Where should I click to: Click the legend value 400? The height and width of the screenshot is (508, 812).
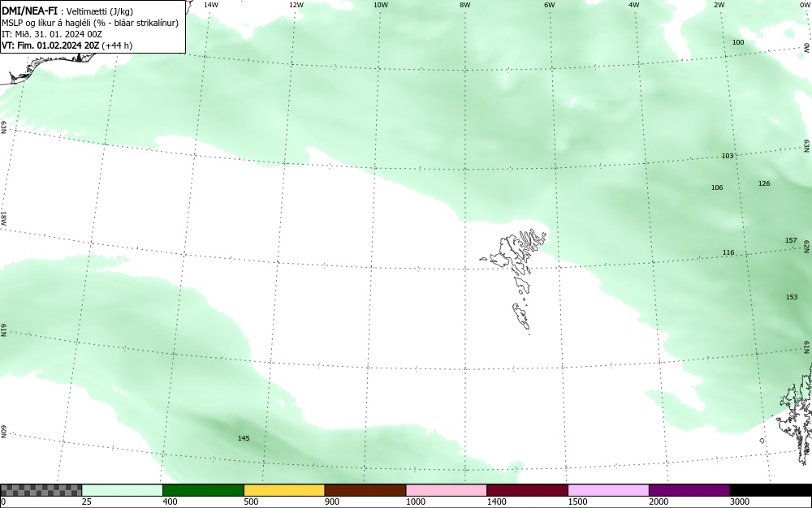[x=170, y=502]
